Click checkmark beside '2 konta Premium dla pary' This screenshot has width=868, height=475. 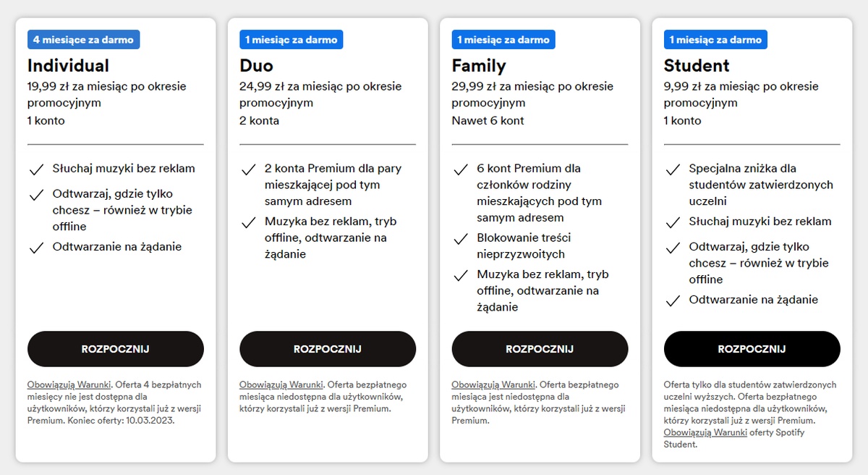point(248,170)
